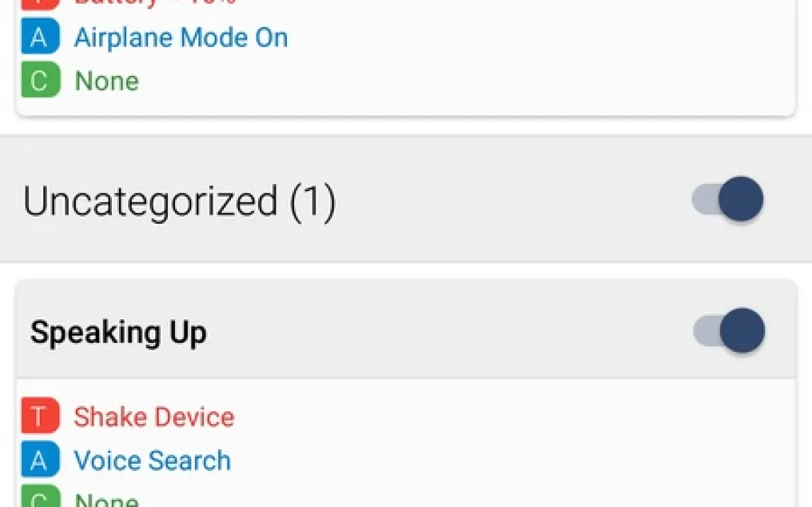Click the Speaking Up card header bar
The image size is (812, 507).
click(x=425, y=331)
